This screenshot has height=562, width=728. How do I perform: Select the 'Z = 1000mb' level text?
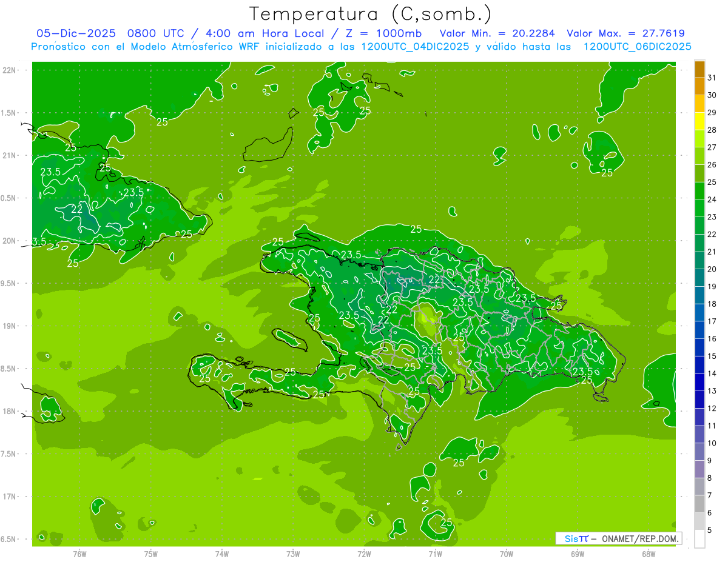click(x=384, y=33)
